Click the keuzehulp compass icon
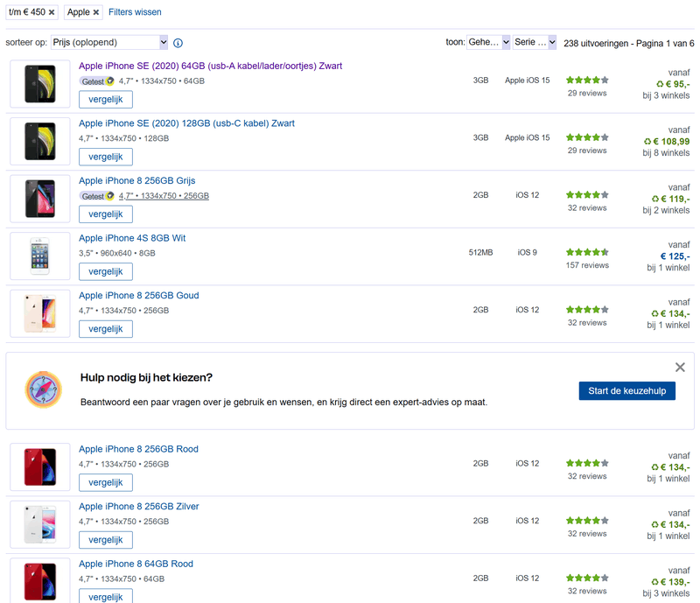The image size is (700, 603). (x=43, y=389)
